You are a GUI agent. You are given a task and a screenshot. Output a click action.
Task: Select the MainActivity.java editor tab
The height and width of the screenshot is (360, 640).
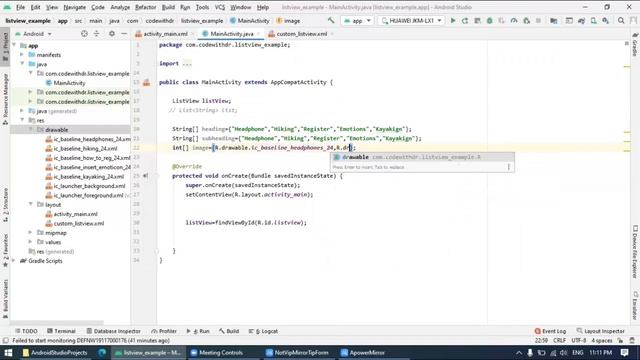point(231,34)
